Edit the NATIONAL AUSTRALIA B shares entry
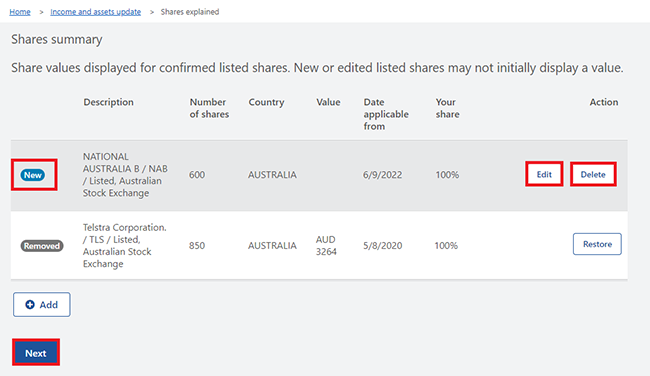This screenshot has width=650, height=376. [x=544, y=174]
